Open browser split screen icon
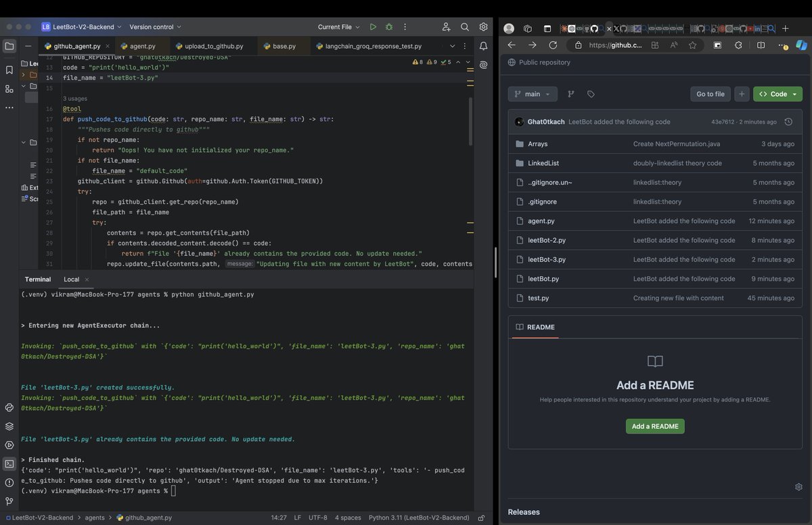The image size is (812, 525). click(x=761, y=45)
